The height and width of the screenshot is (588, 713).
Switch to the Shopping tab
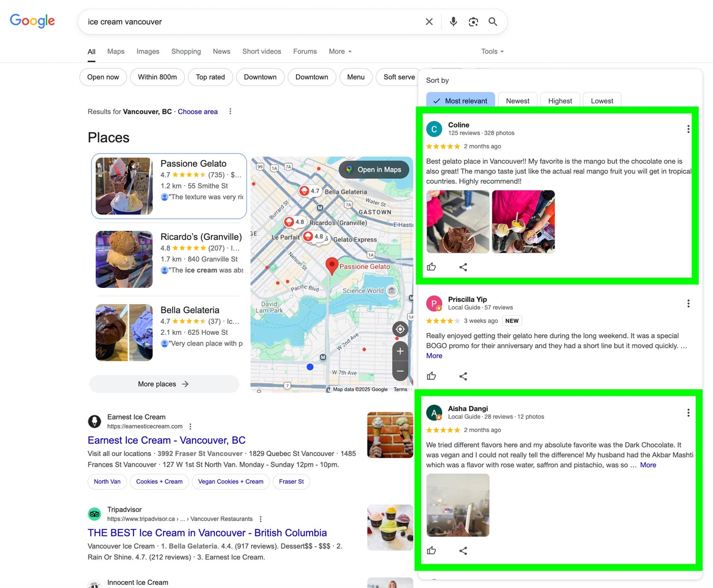(x=186, y=51)
